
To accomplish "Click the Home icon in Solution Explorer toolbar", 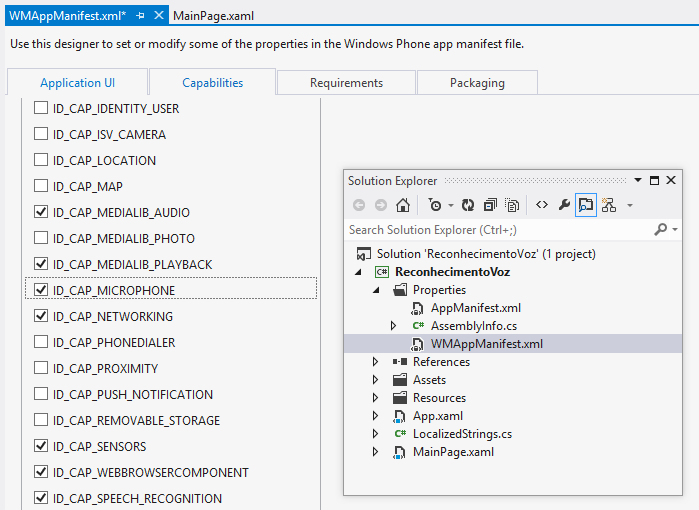I will click(x=403, y=205).
